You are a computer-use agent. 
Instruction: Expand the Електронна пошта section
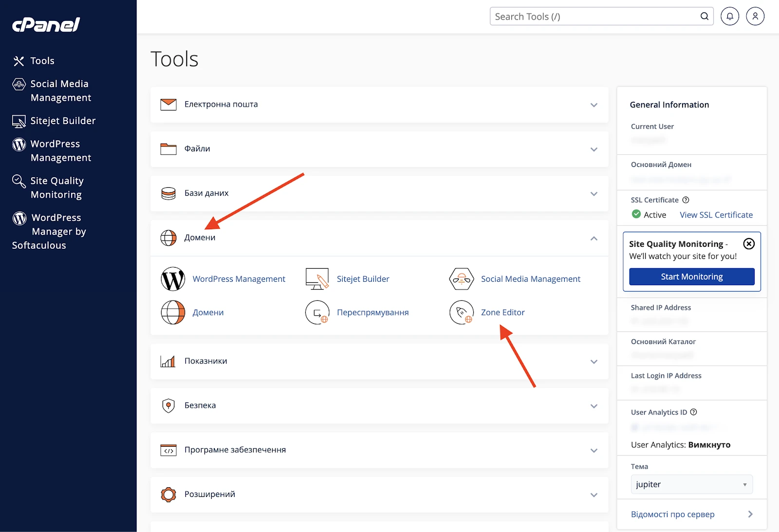pyautogui.click(x=594, y=105)
